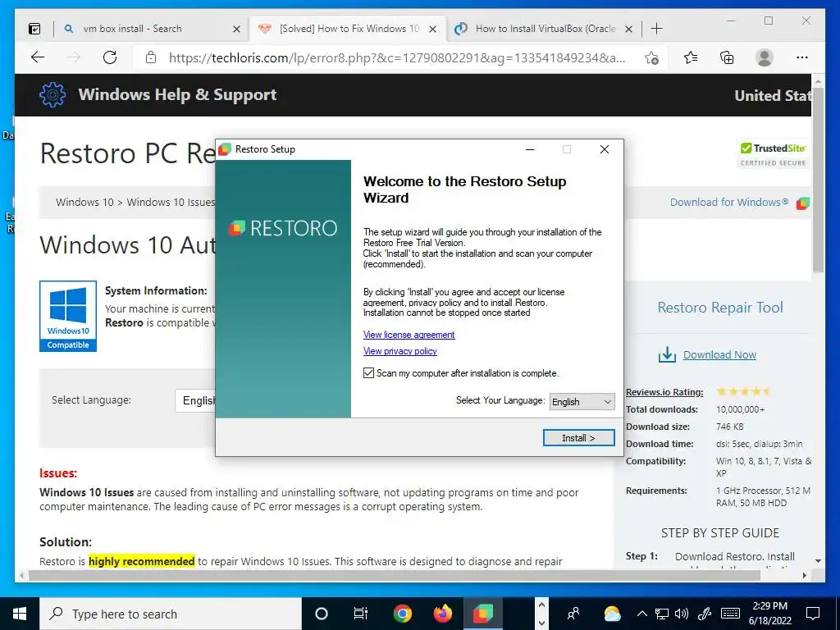Open View license agreement link
Image resolution: width=840 pixels, height=630 pixels.
point(409,335)
